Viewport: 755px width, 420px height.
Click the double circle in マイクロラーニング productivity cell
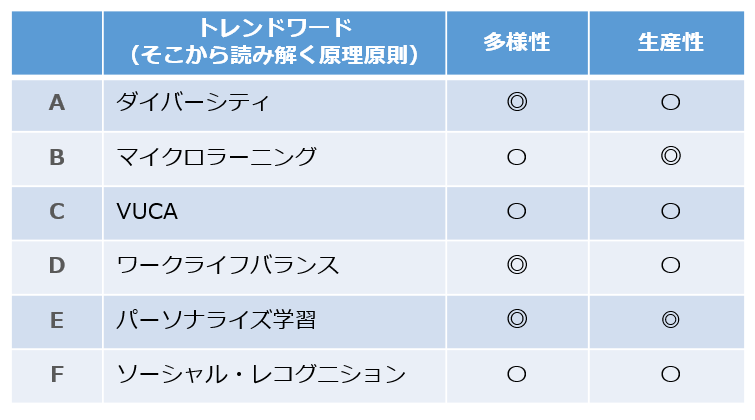pyautogui.click(x=670, y=156)
